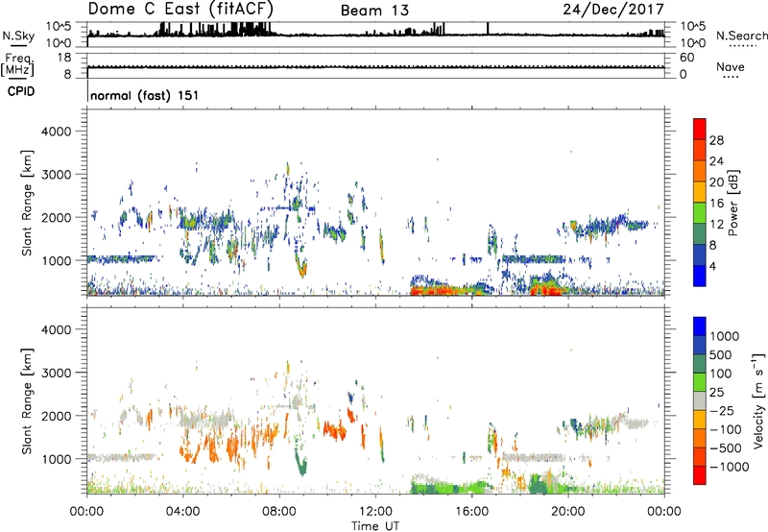The height and width of the screenshot is (532, 768).
Task: Click the light green 12–16 dB Power segment
Action: (700, 213)
